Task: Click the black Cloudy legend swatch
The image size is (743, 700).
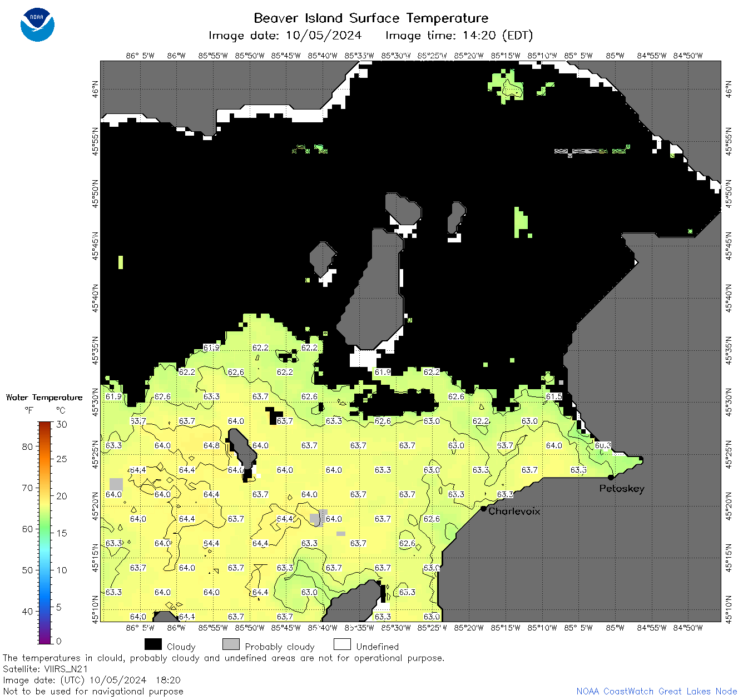Action: point(153,644)
